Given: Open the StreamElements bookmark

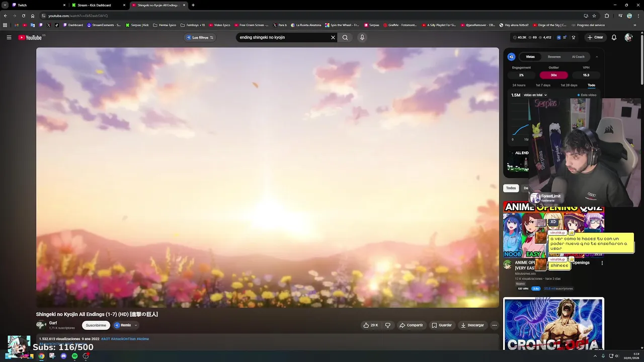Looking at the screenshot, I should click(x=104, y=25).
